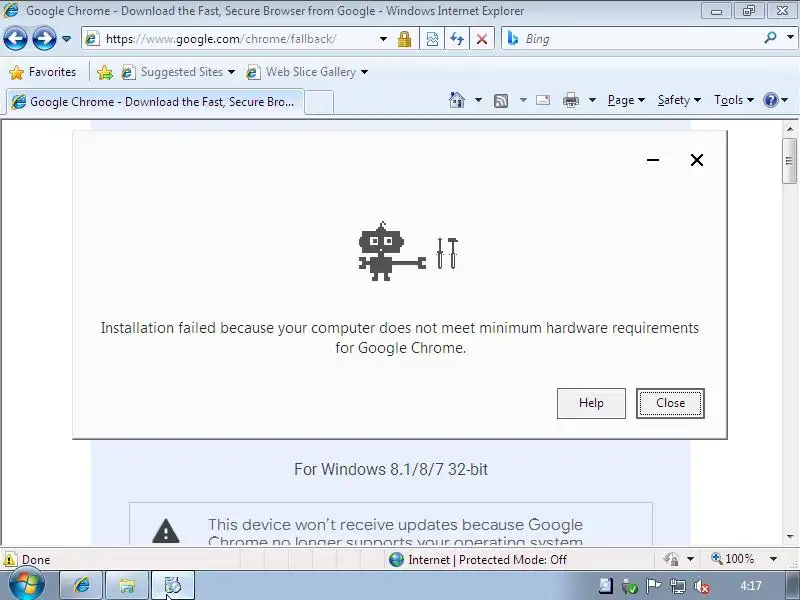Viewport: 800px width, 600px height.
Task: Click the address bar URL field
Action: (x=230, y=39)
